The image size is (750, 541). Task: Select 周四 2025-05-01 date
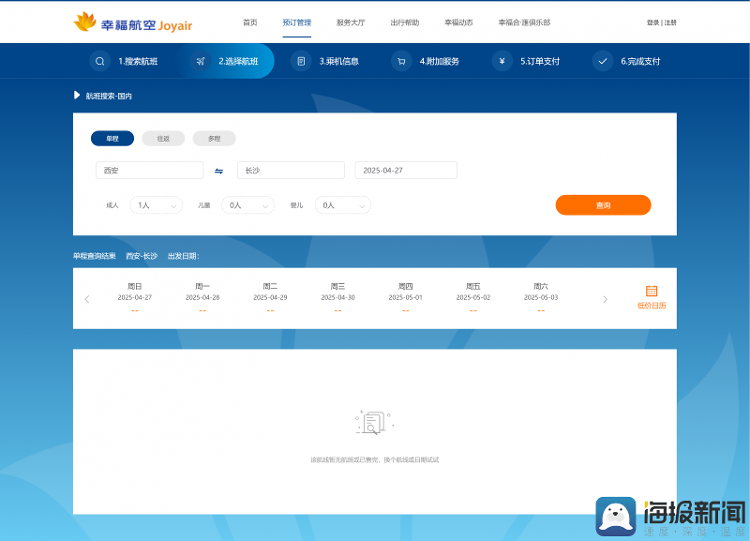406,298
